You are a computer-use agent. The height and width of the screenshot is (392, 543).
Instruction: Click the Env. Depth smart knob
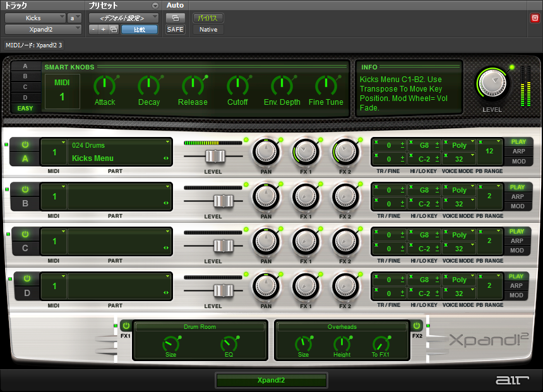pyautogui.click(x=282, y=86)
